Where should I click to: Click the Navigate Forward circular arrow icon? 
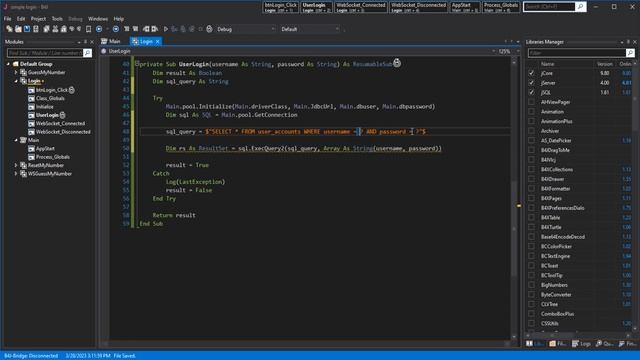click(116, 29)
